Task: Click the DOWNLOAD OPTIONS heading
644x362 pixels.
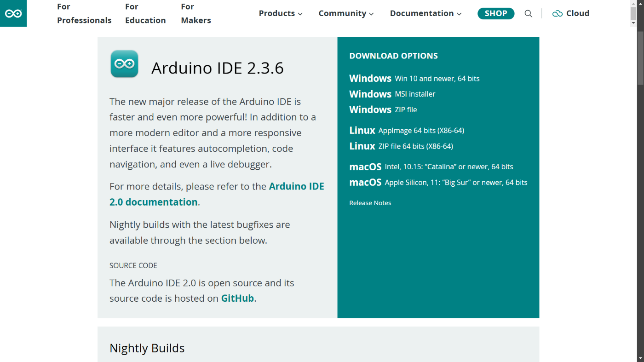Action: [394, 56]
